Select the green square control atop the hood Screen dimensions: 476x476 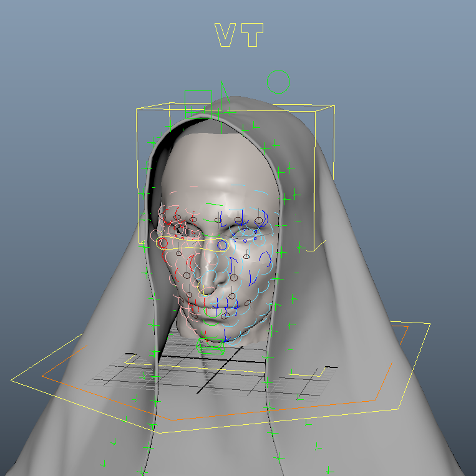(x=200, y=91)
